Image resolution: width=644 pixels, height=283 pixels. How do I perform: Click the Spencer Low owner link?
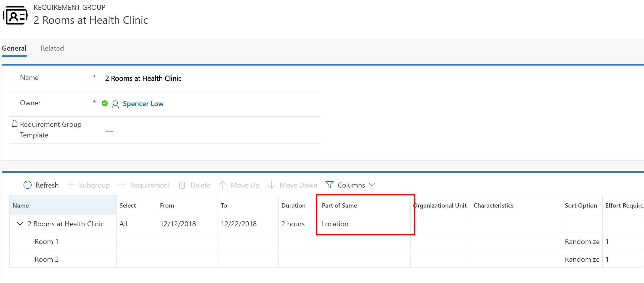coord(143,104)
